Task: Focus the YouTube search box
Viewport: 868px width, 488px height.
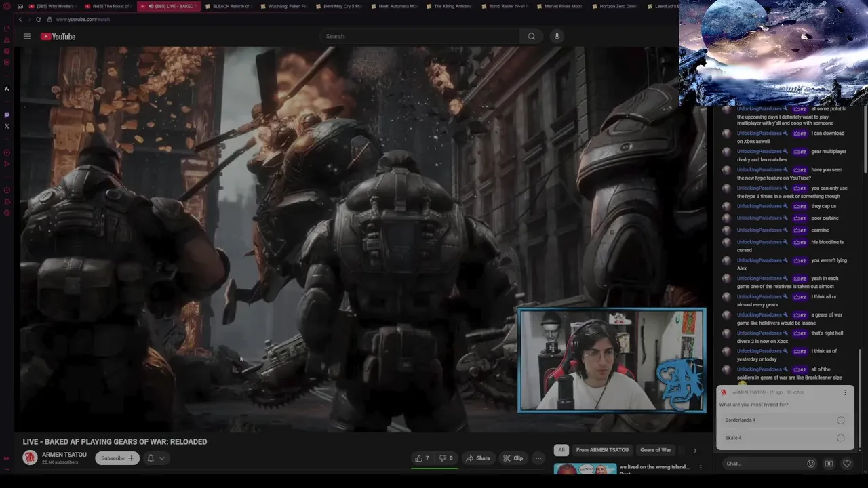Action: [420, 36]
